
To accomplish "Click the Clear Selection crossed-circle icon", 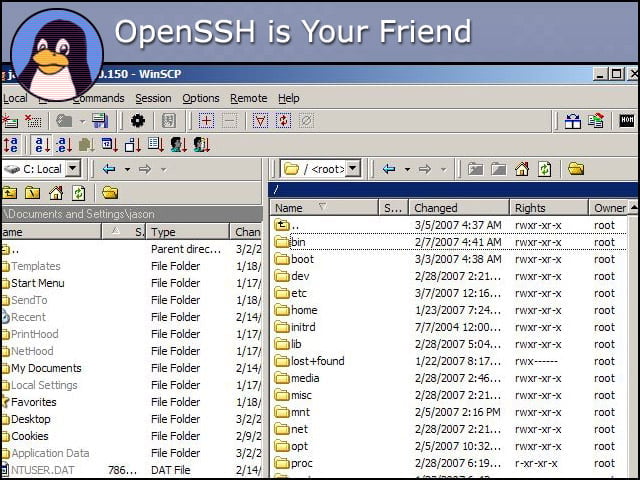I will click(x=307, y=121).
